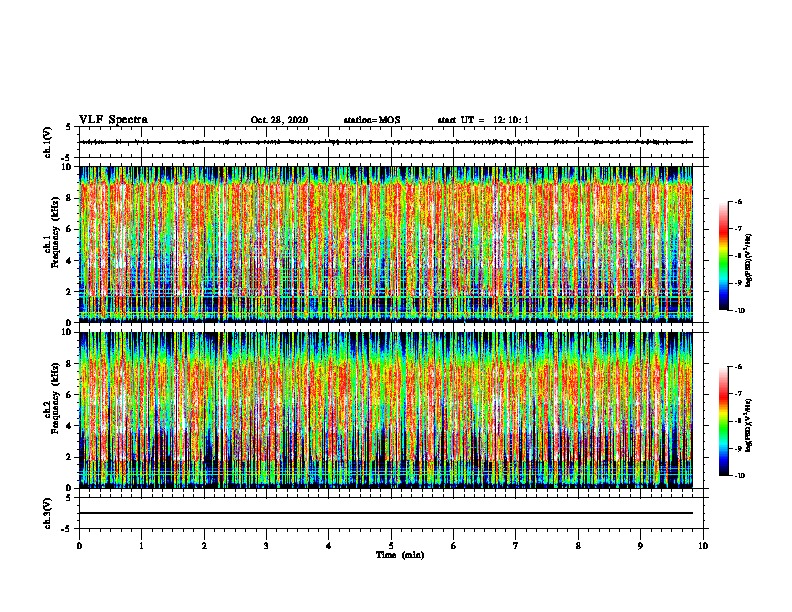The height and width of the screenshot is (612, 792).
Task: Click the "6" kHz tick on ch.2 frequency axis
Action: tap(69, 394)
